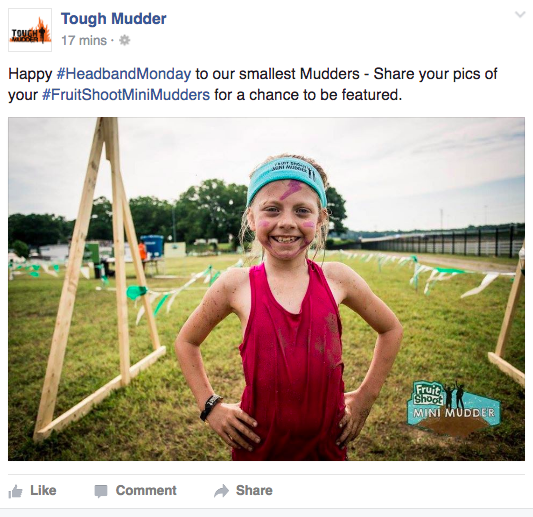This screenshot has width=533, height=517.
Task: Open the #HeadbandMonday hashtag
Action: [x=124, y=74]
